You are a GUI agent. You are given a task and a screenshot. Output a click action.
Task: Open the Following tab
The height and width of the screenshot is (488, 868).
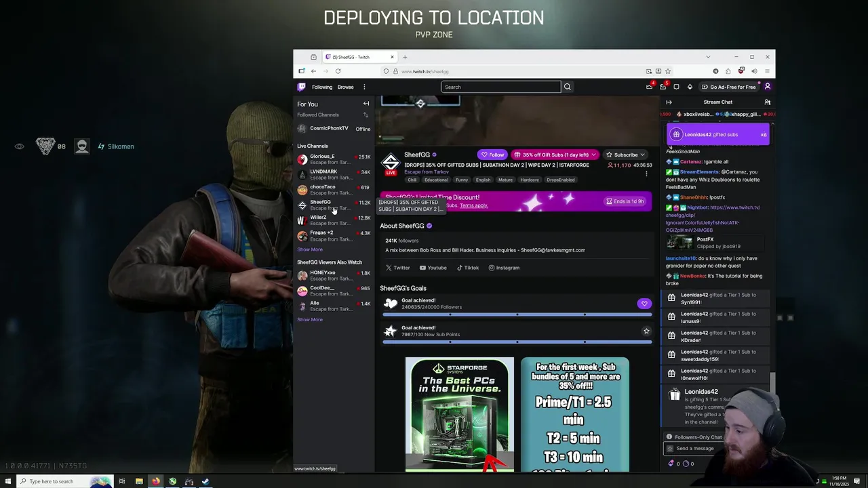coord(322,87)
